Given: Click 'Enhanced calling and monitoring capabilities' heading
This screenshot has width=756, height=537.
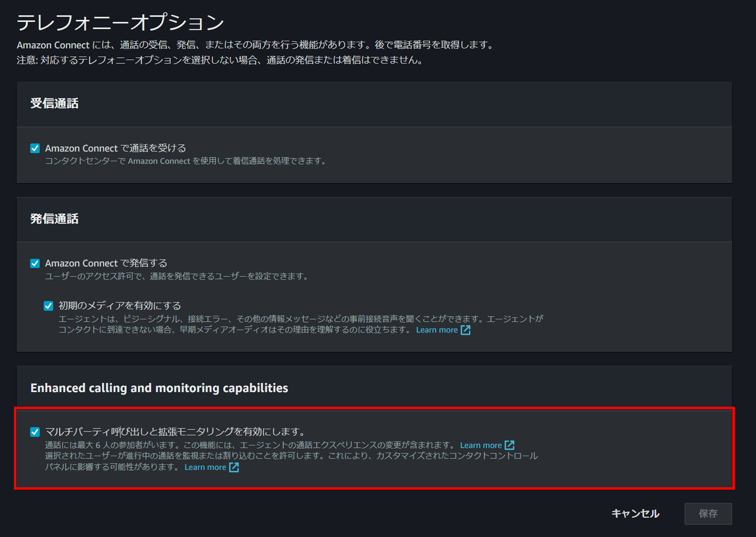Looking at the screenshot, I should point(159,388).
